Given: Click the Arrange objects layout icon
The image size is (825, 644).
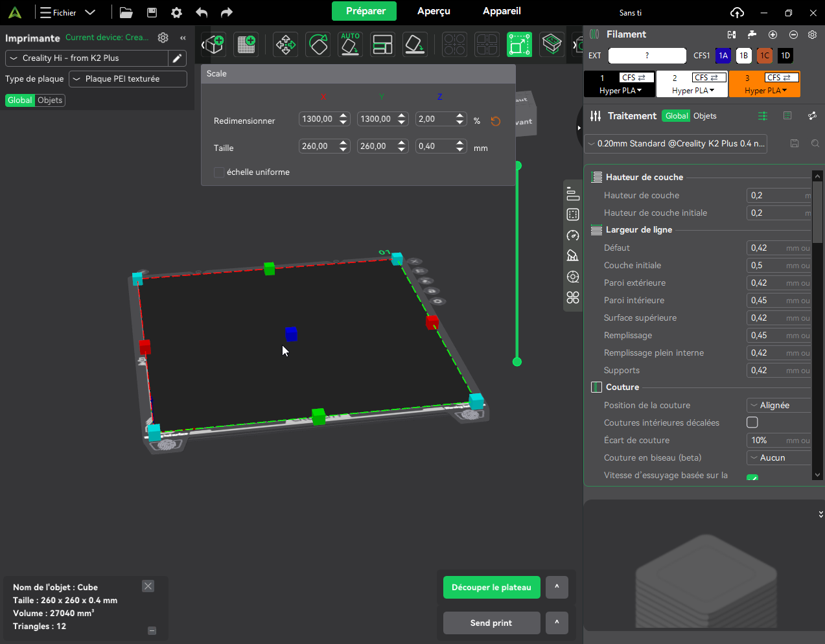Looking at the screenshot, I should 382,44.
